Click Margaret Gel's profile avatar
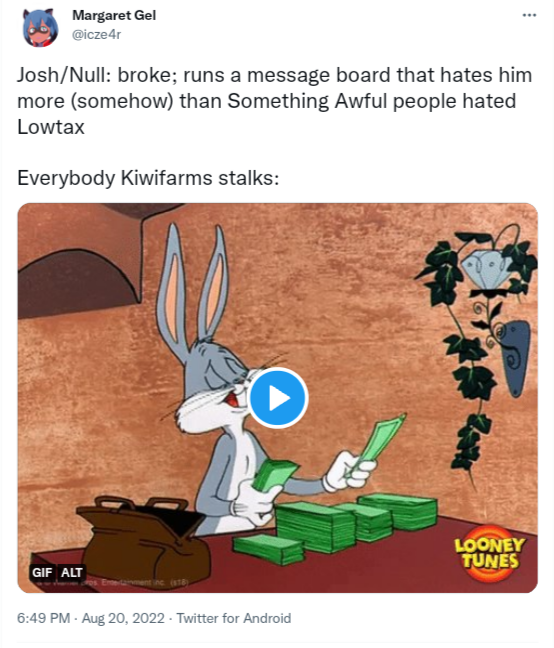This screenshot has width=554, height=648. [x=40, y=27]
